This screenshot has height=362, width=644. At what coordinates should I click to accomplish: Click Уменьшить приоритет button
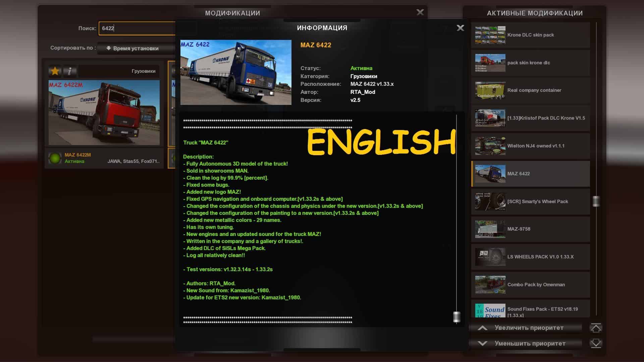coord(525,343)
